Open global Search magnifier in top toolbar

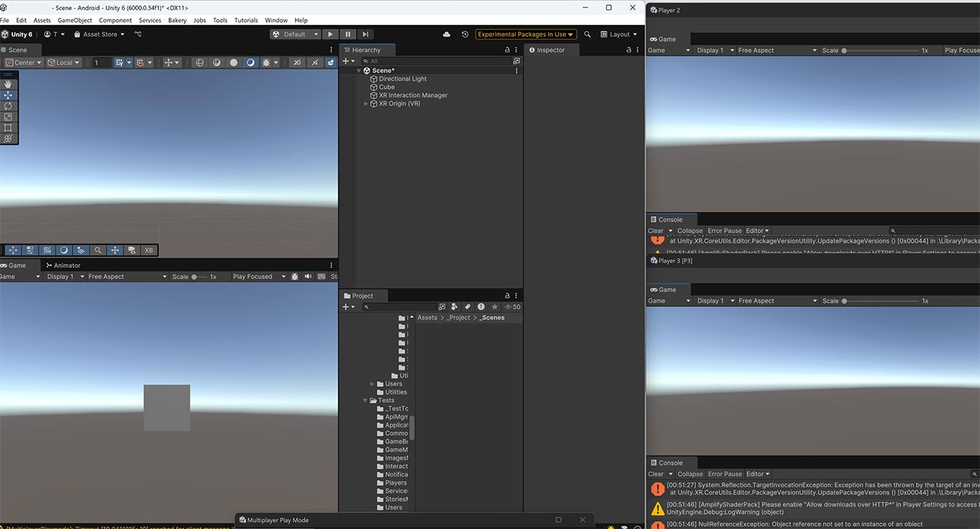point(588,34)
